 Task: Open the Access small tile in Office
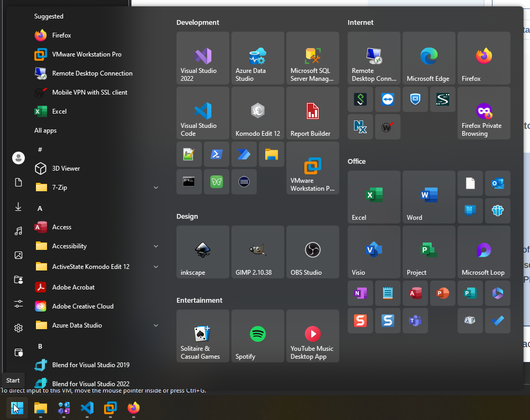[415, 293]
